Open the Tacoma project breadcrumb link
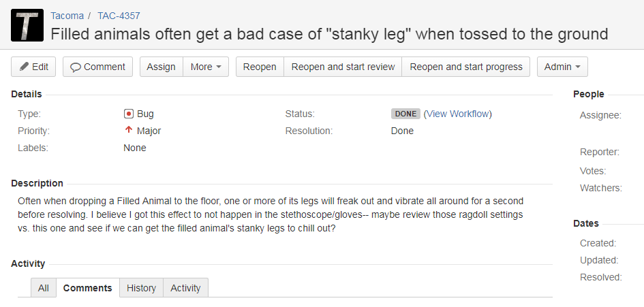644x307 pixels. coord(67,16)
